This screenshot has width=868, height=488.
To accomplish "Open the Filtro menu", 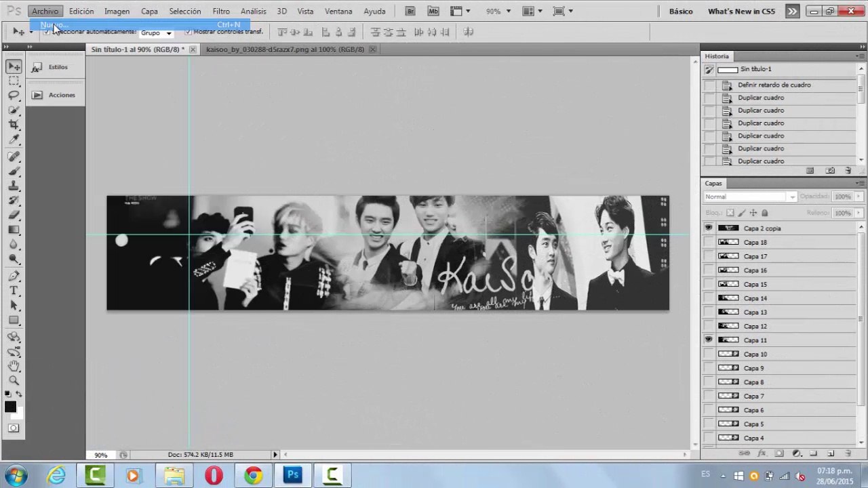I will point(221,11).
